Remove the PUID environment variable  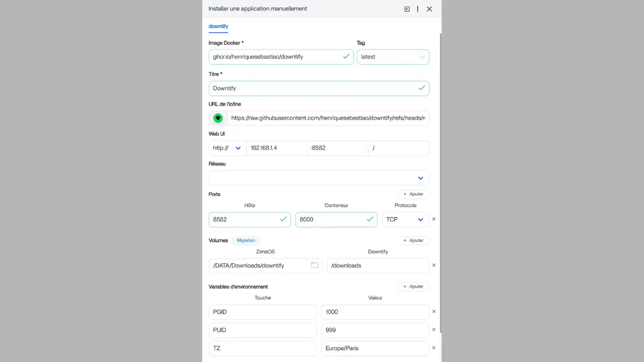pos(434,330)
